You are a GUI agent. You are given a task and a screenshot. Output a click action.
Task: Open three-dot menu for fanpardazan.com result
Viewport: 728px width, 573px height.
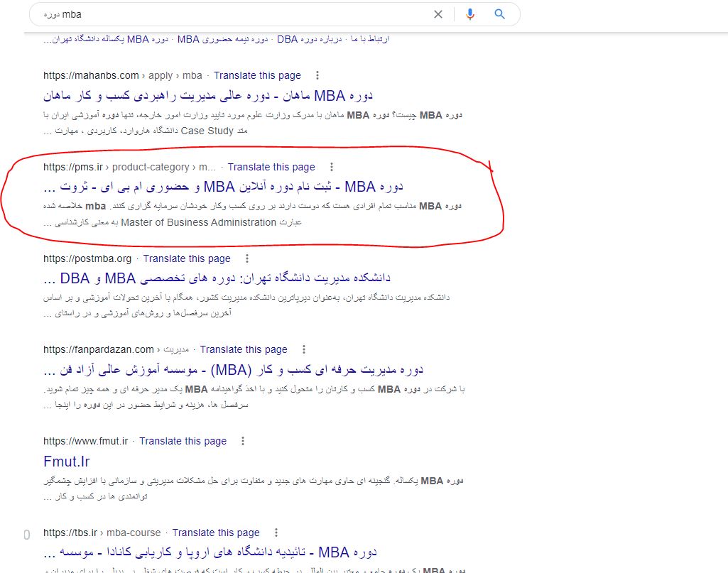point(304,349)
